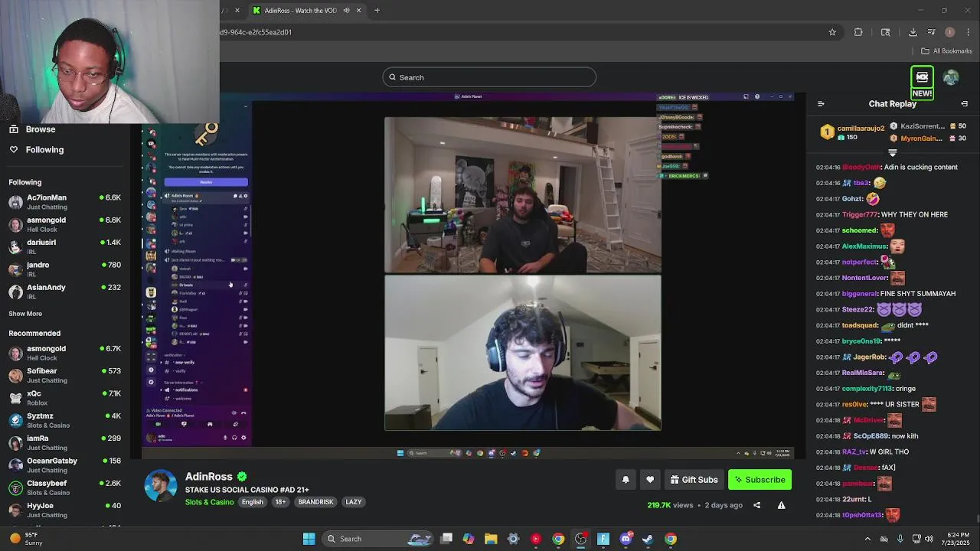Bookmark this page with the star icon
Viewport: 980px width, 551px height.
(832, 32)
